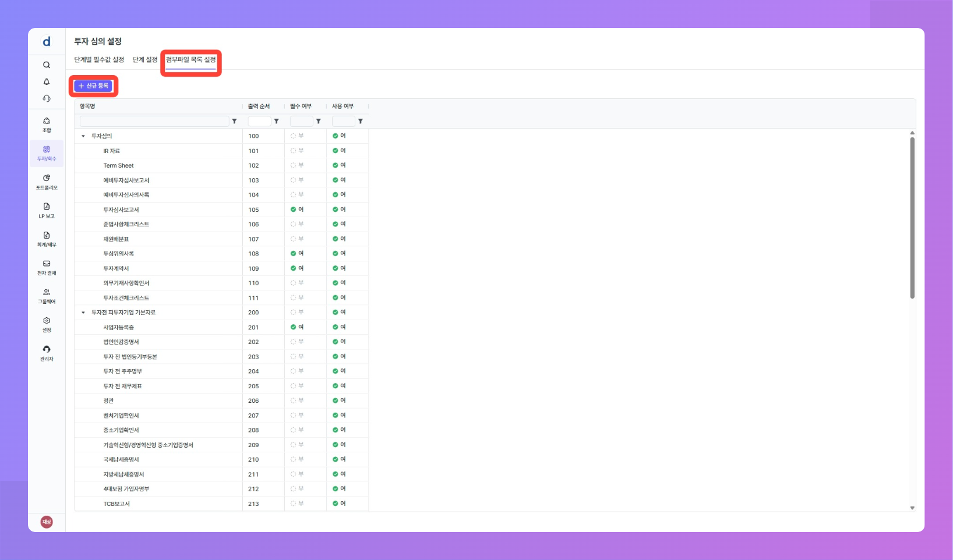The image size is (953, 560).
Task: Click the 신규 등록 button
Action: click(x=93, y=86)
